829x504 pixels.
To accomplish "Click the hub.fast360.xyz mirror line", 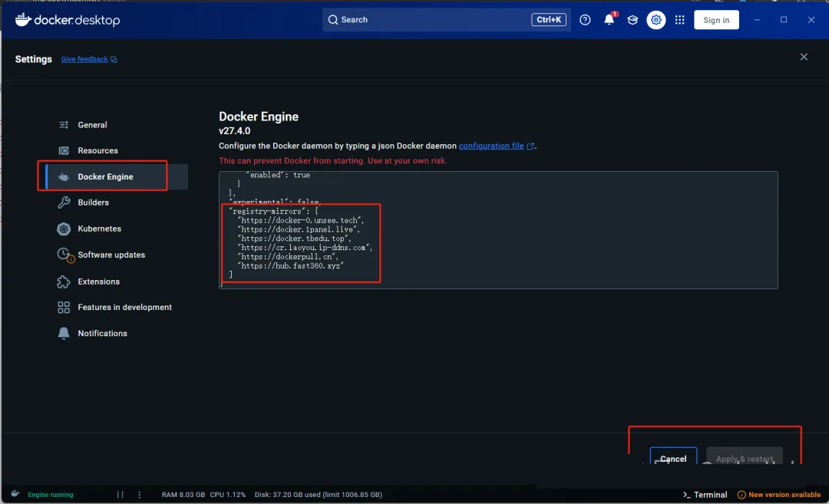I will [291, 265].
